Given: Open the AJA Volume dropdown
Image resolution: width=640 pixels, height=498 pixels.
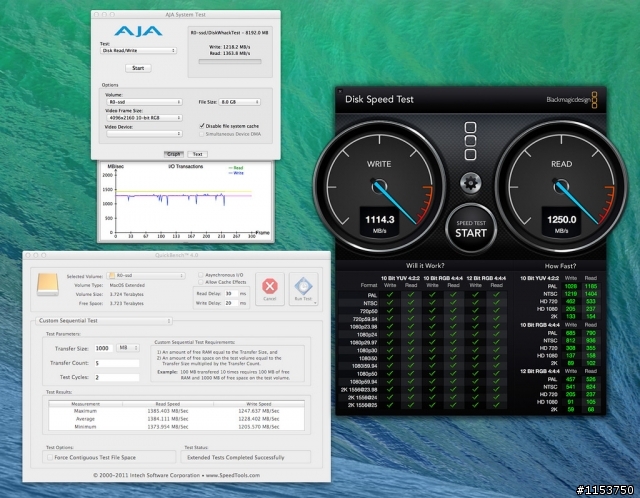Looking at the screenshot, I should pyautogui.click(x=144, y=102).
